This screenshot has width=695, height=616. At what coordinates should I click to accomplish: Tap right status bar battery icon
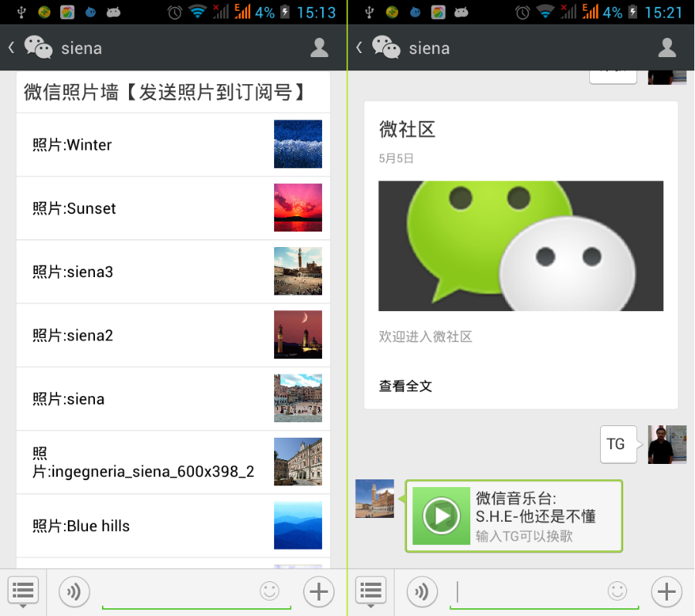click(632, 12)
